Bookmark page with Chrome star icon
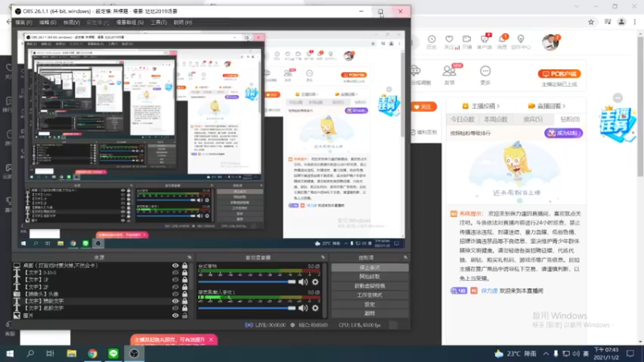Viewport: 644px width, 362px height. 591,23
